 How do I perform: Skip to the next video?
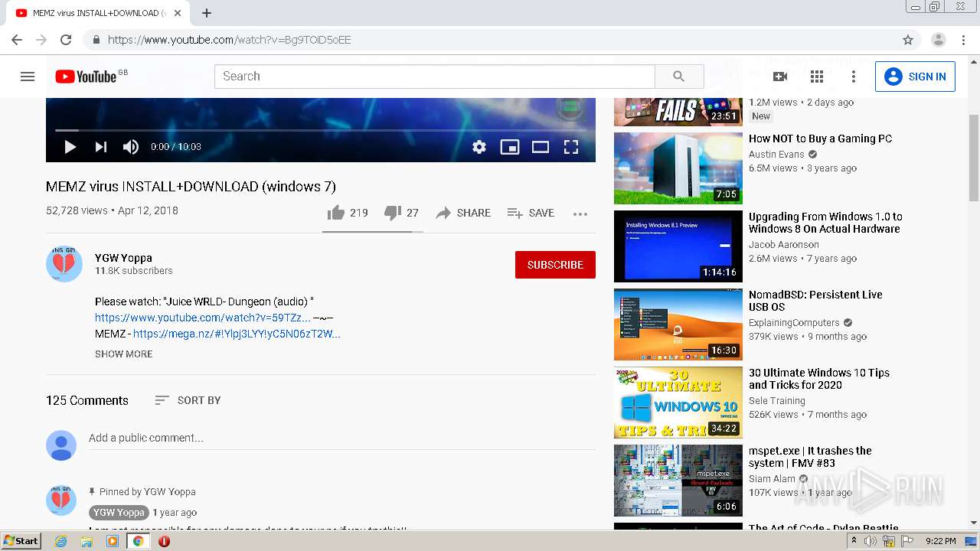coord(100,147)
